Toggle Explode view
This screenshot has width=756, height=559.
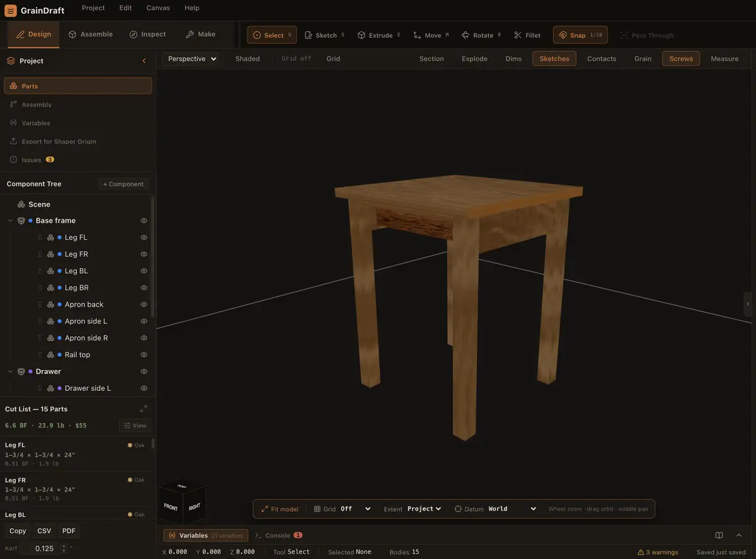coord(474,59)
